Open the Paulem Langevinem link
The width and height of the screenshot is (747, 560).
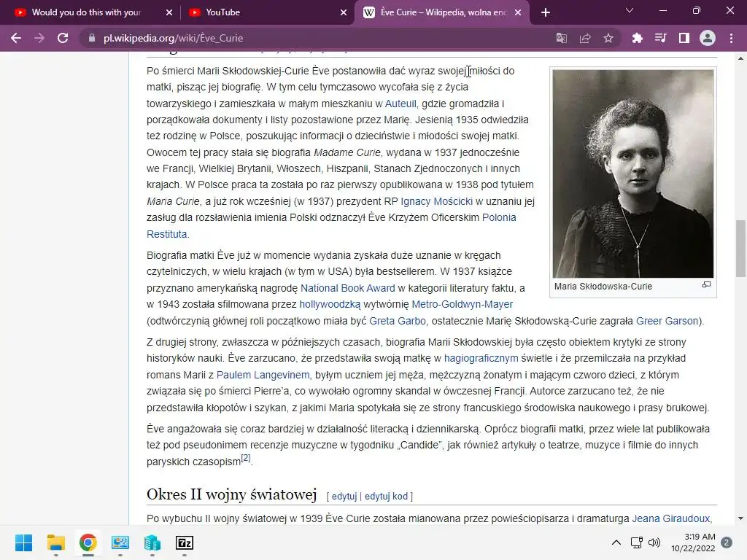pos(263,375)
